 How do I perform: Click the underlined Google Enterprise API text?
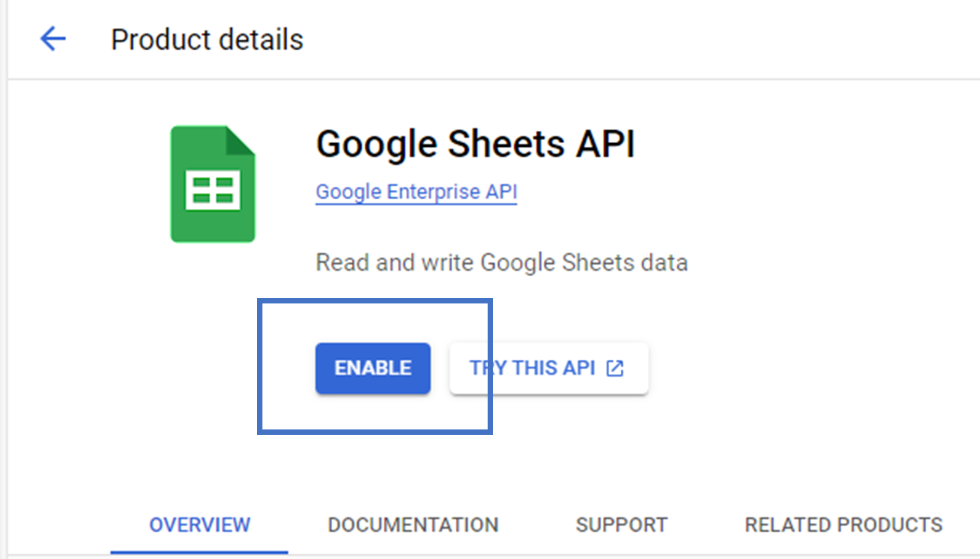click(416, 191)
